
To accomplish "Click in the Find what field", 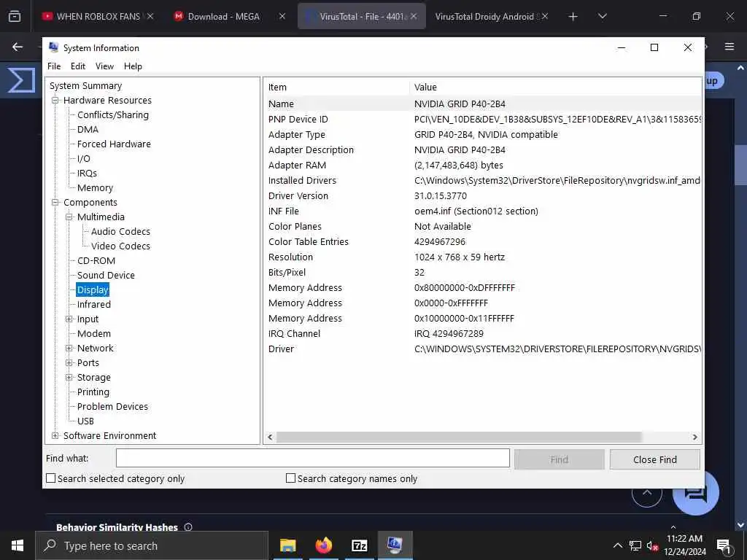I will click(x=312, y=458).
